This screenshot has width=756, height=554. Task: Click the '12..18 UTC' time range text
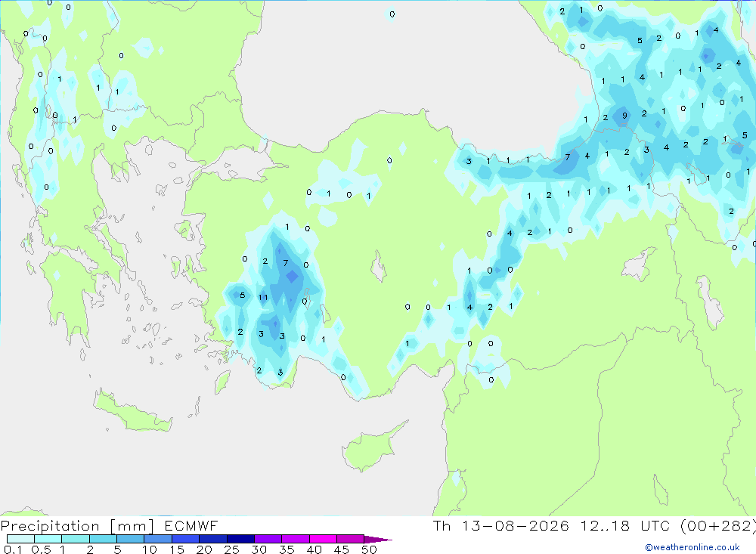(625, 525)
